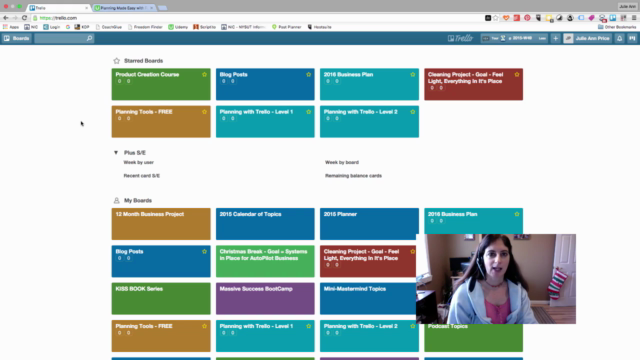The width and height of the screenshot is (640, 360).
Task: Open the Freedom Finder bookmark
Action: coord(145,27)
